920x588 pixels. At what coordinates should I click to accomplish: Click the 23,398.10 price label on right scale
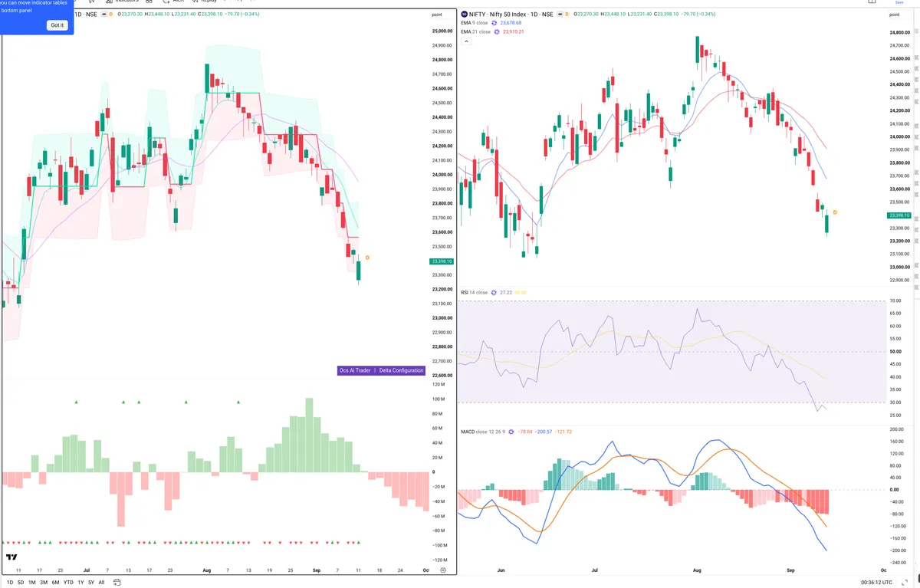[900, 215]
